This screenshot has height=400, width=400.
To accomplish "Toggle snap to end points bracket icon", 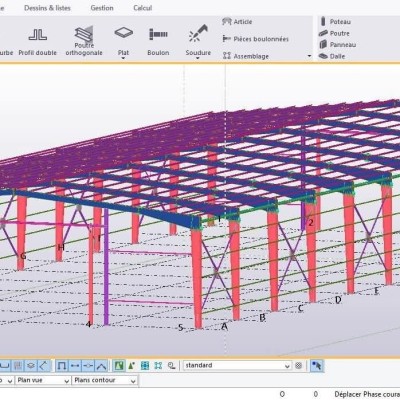I will [62, 366].
